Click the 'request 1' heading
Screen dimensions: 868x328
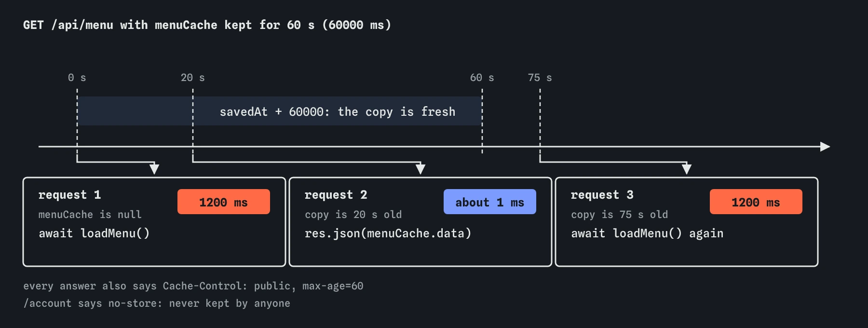(70, 195)
